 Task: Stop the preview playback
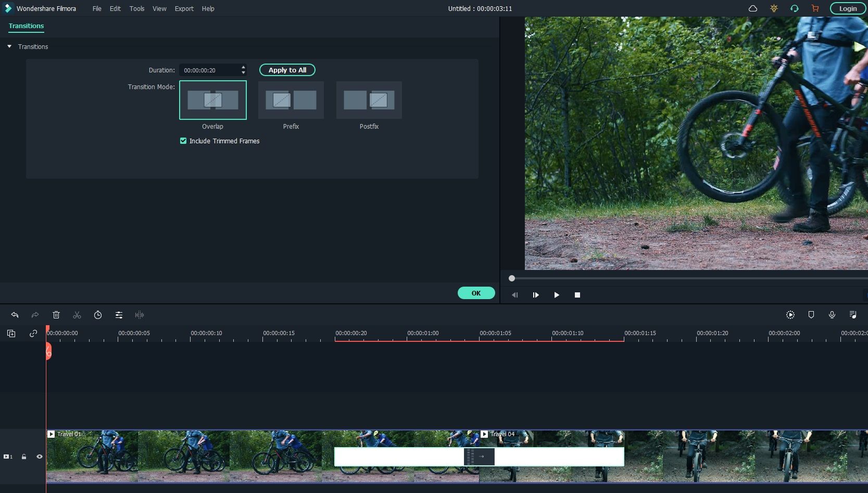point(577,295)
